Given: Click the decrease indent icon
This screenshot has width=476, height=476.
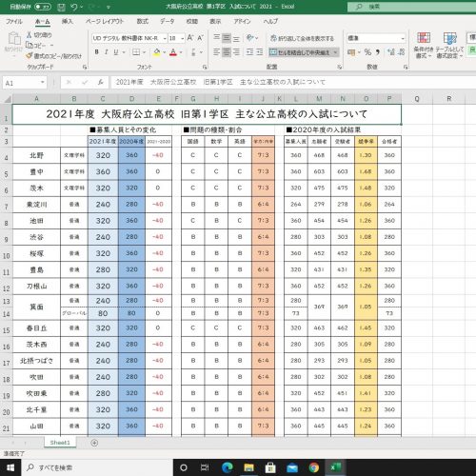Looking at the screenshot, I should [x=249, y=52].
